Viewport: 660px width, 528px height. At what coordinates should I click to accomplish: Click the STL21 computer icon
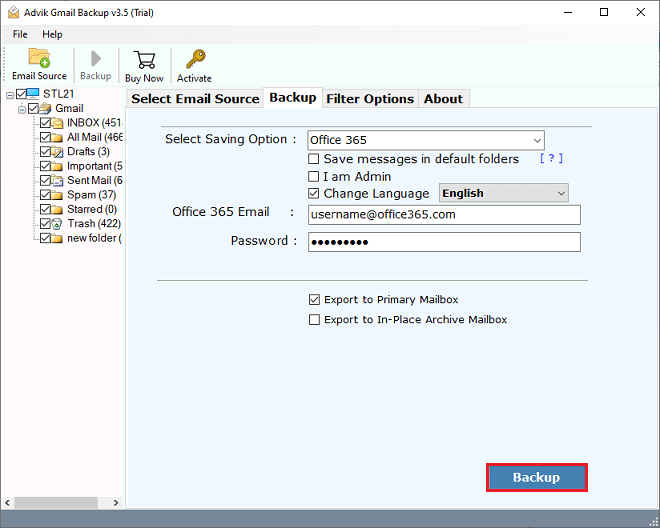tap(33, 93)
